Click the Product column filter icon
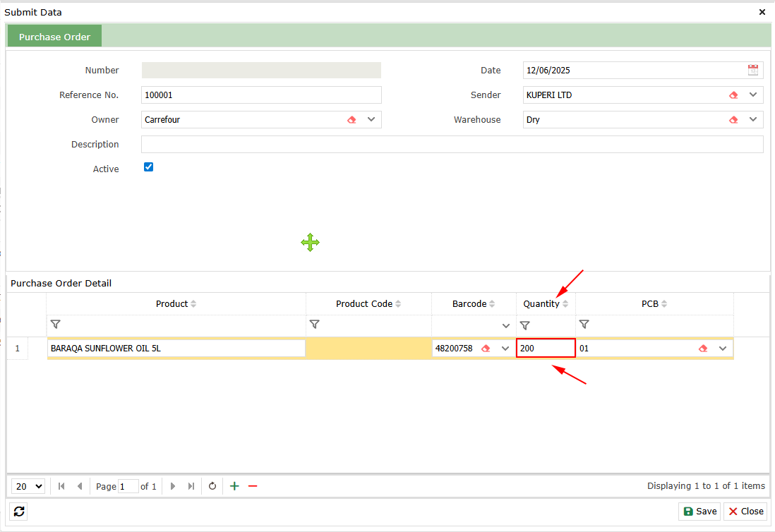Image resolution: width=775 pixels, height=532 pixels. pos(56,325)
